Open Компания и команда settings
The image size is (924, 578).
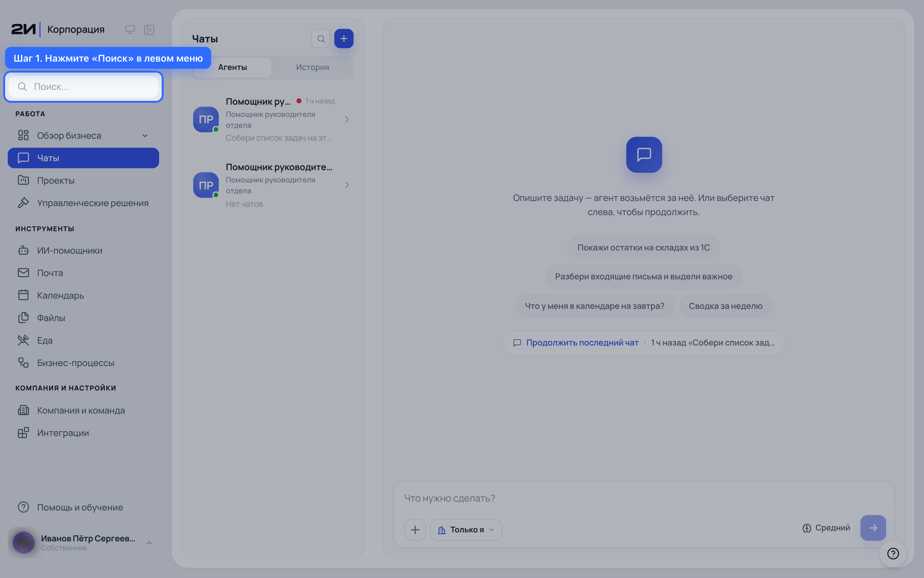(83, 411)
